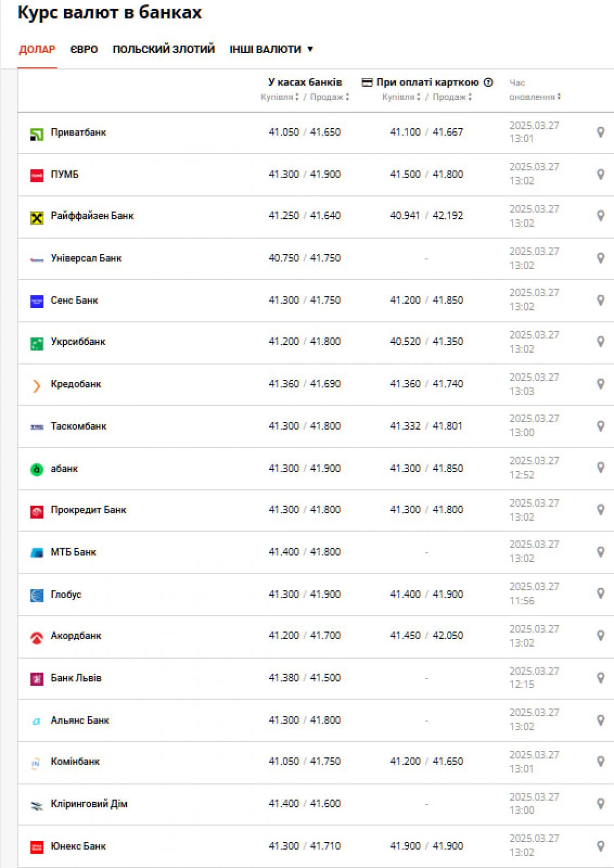This screenshot has height=868, width=614.
Task: Click the map pin for Приватбанк
Action: point(601,132)
